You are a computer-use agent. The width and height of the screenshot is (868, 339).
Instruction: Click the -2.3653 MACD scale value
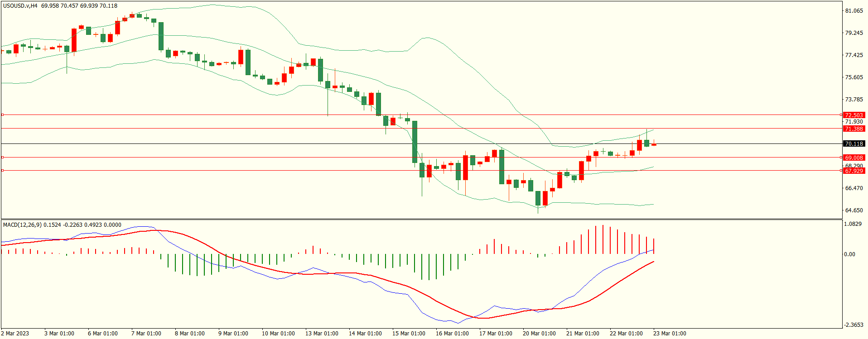coord(854,325)
